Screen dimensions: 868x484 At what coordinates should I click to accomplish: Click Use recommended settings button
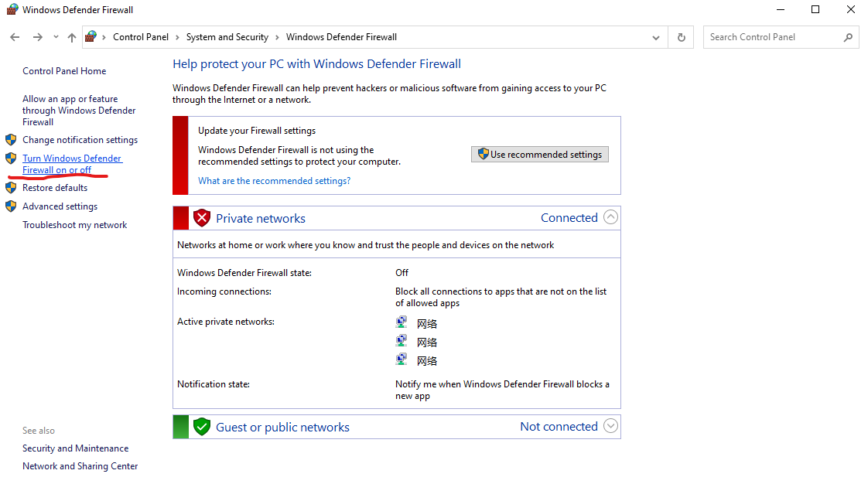[540, 155]
